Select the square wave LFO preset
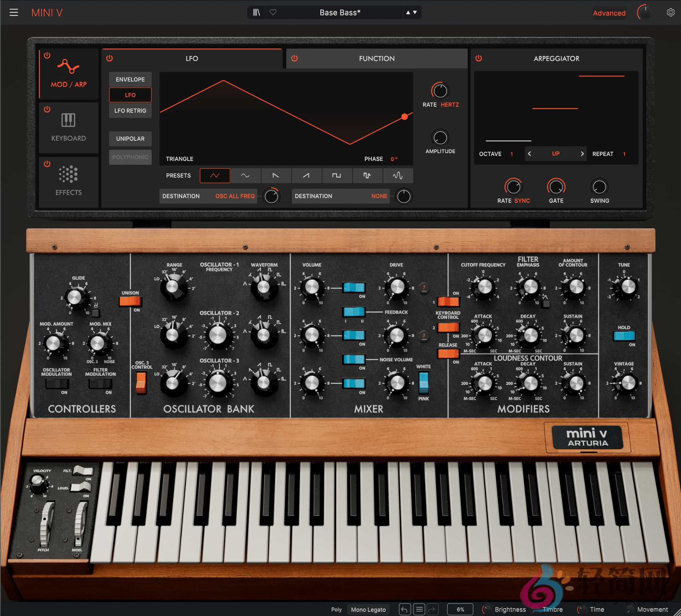The height and width of the screenshot is (616, 681). [337, 176]
